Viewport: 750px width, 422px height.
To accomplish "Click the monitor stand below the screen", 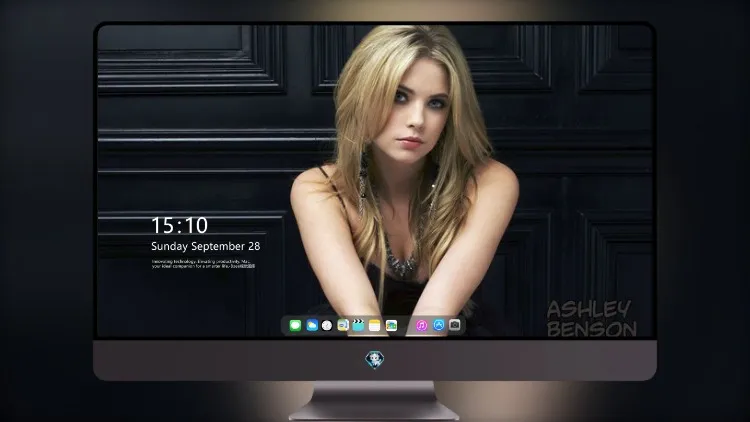I will pyautogui.click(x=375, y=400).
